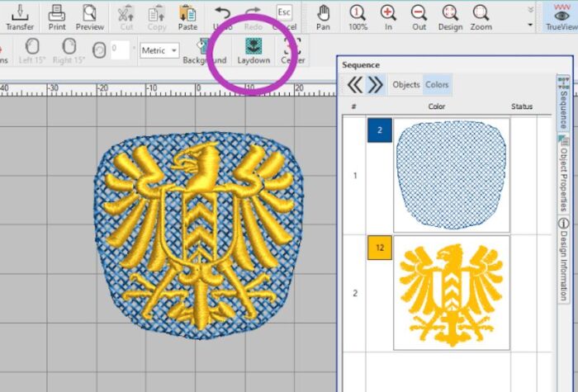
Task: Click the Laydown stitch tool
Action: 254,48
